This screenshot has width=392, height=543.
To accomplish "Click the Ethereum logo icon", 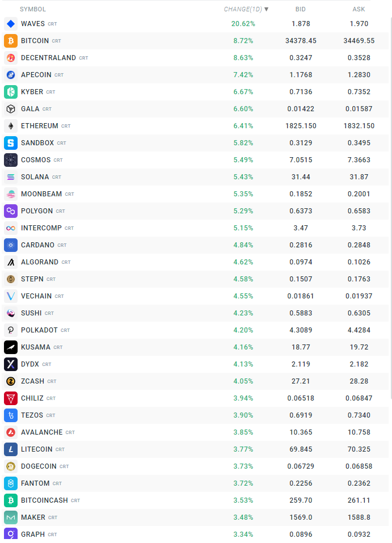I will pyautogui.click(x=11, y=126).
